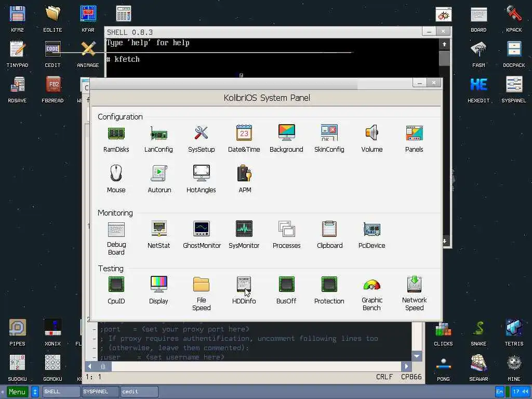Image resolution: width=532 pixels, height=399 pixels.
Task: Open SysMonitor activity graph
Action: point(244,235)
